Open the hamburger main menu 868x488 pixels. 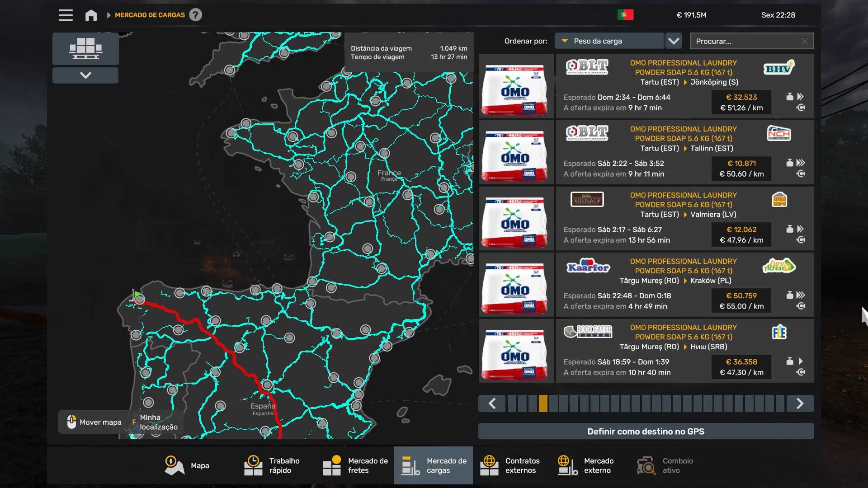tap(66, 15)
